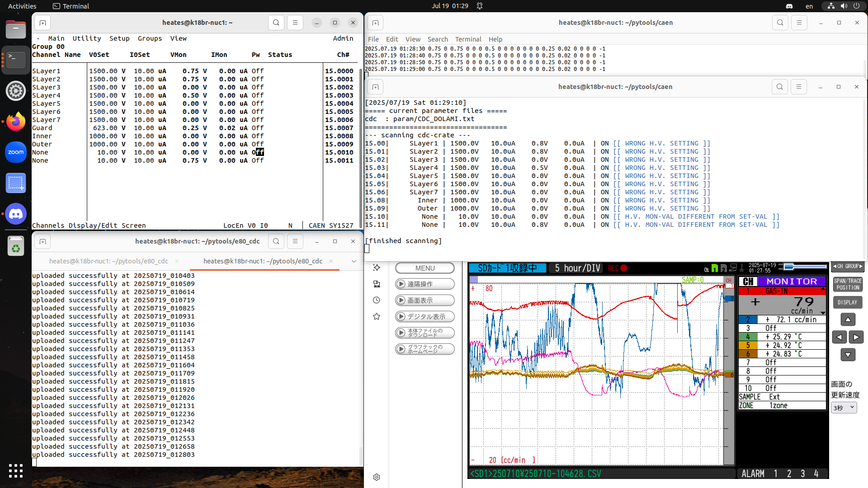Open the 画面の更新速度 3秒 dropdown
This screenshot has width=868, height=488.
[844, 408]
